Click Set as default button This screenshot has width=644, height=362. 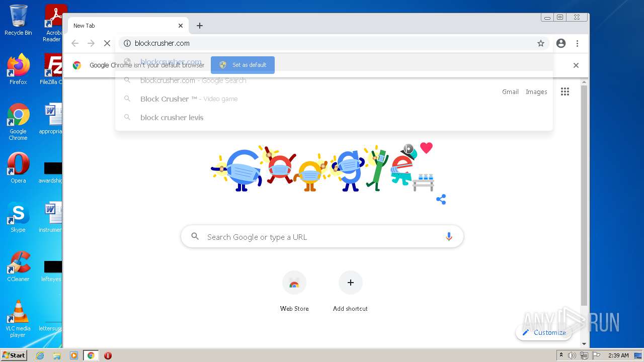pyautogui.click(x=243, y=65)
